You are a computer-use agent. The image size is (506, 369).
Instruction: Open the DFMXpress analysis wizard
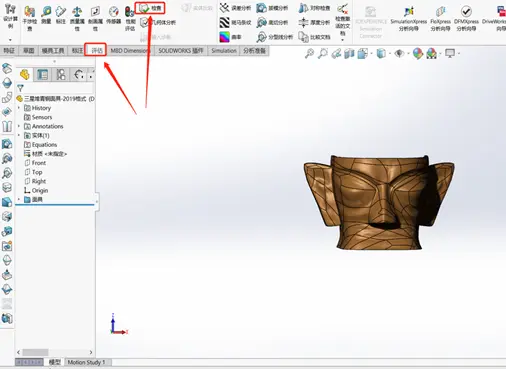click(x=466, y=18)
